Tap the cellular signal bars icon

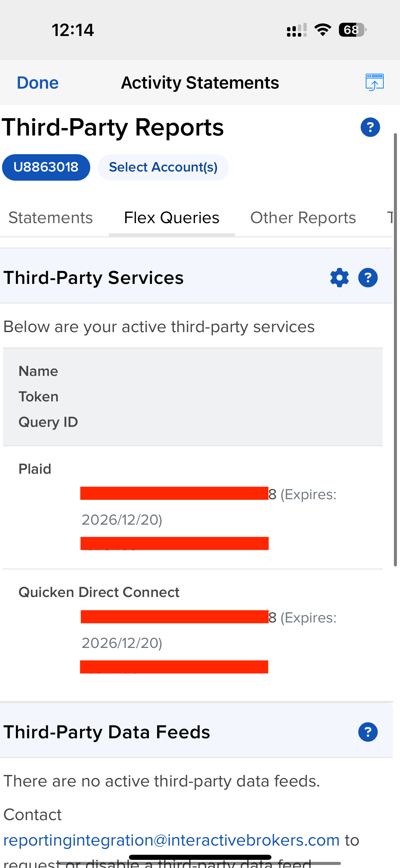(297, 30)
